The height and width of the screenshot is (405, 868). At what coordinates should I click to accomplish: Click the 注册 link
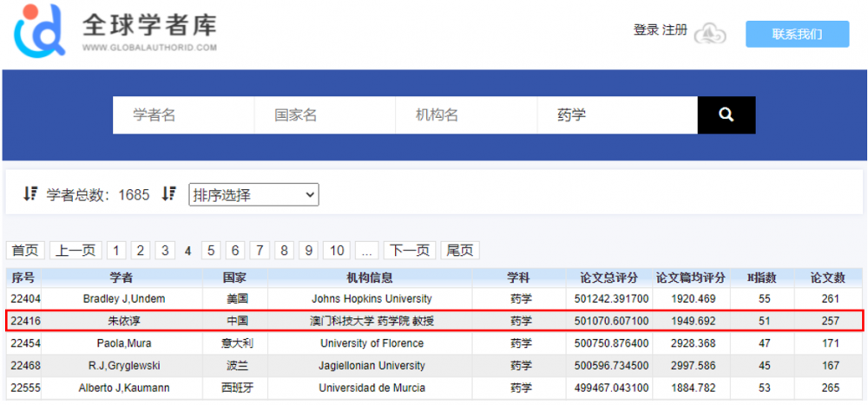[x=674, y=30]
